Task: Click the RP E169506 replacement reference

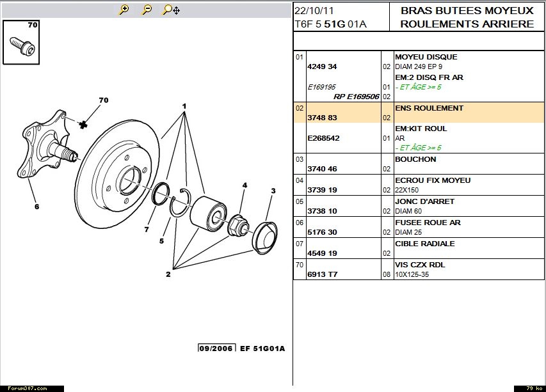Action: click(x=357, y=97)
